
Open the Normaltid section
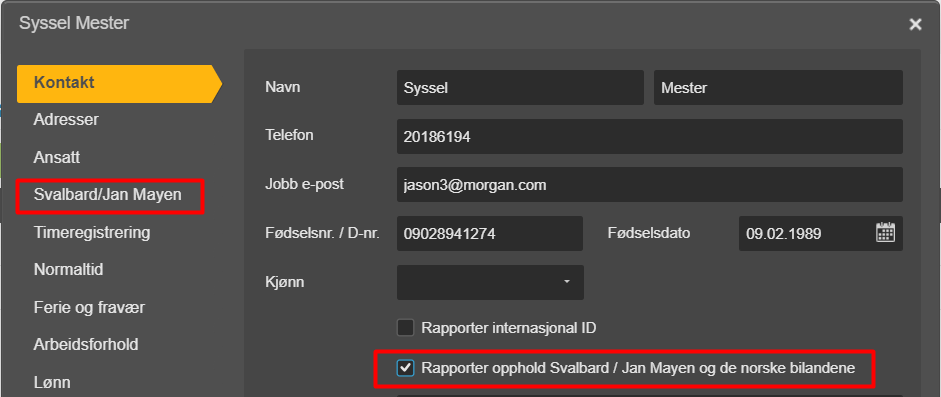(x=68, y=270)
